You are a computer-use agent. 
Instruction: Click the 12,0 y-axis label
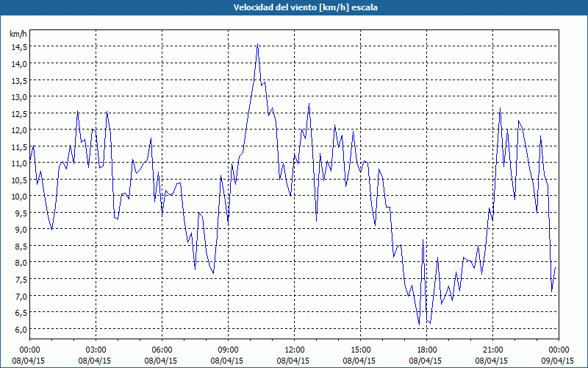(x=19, y=130)
